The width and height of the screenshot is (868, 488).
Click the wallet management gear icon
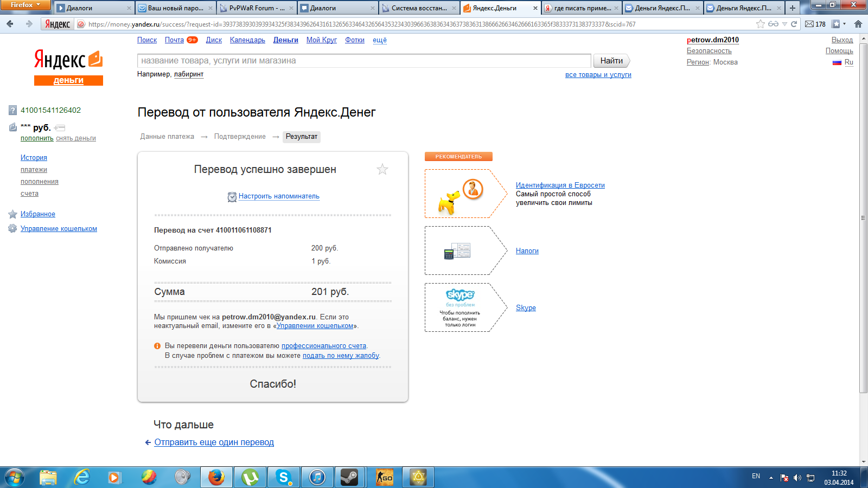[12, 229]
